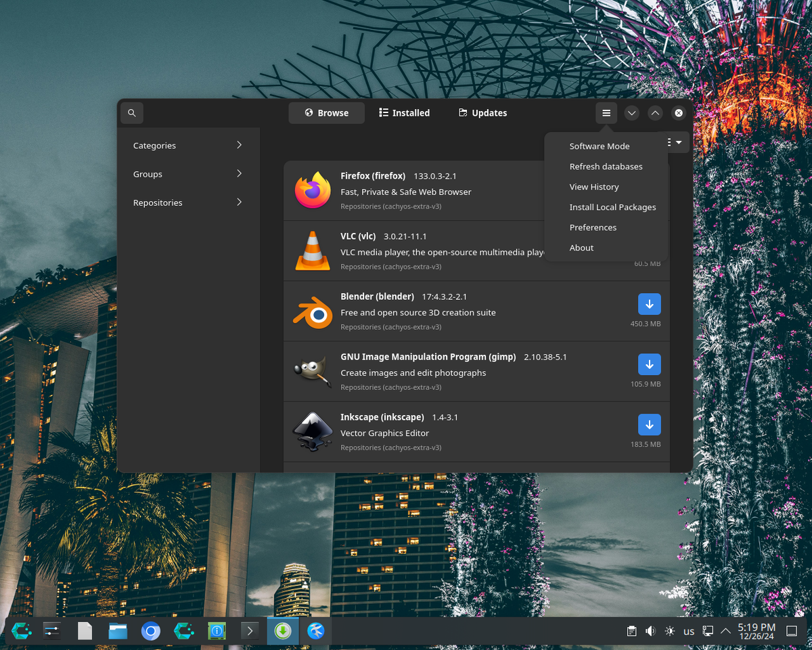Click the Firefox app icon
This screenshot has height=650, width=812.
click(313, 190)
